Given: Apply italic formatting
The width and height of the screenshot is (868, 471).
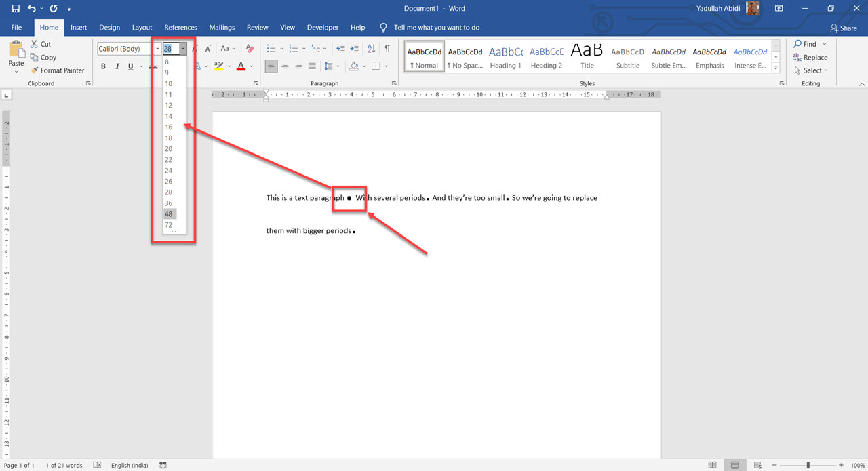Looking at the screenshot, I should point(116,66).
